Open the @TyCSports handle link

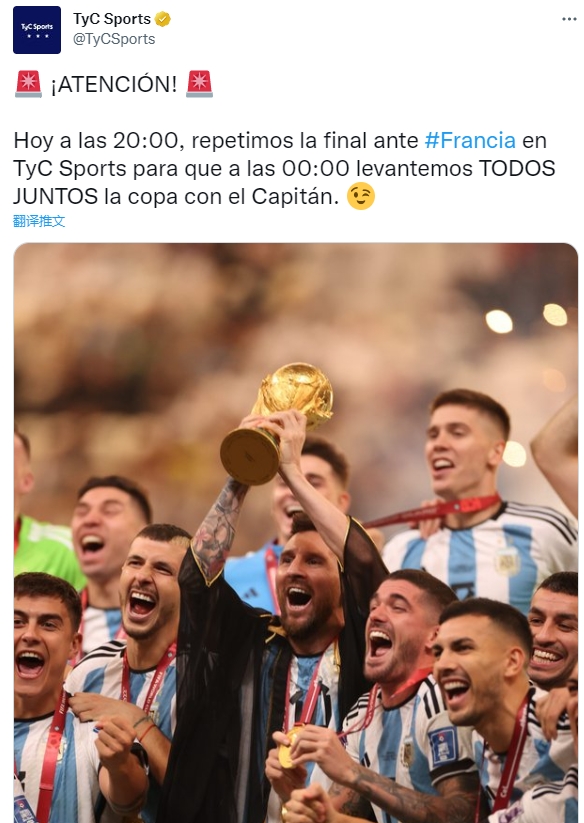[x=114, y=39]
